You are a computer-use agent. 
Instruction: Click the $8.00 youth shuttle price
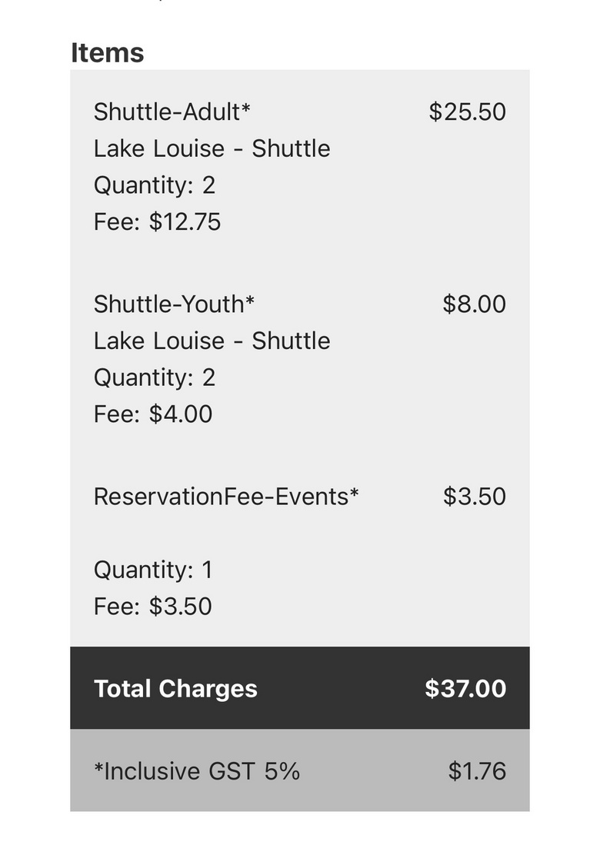[x=475, y=304]
